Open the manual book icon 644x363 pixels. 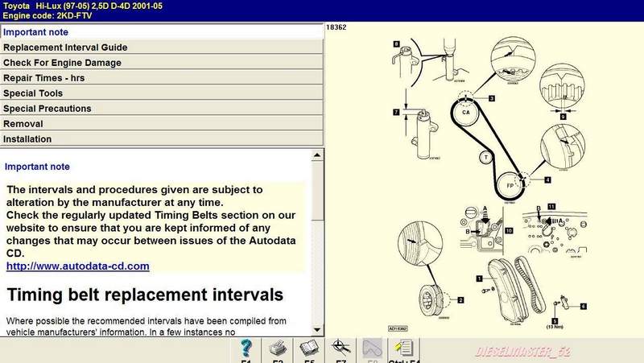(x=309, y=350)
